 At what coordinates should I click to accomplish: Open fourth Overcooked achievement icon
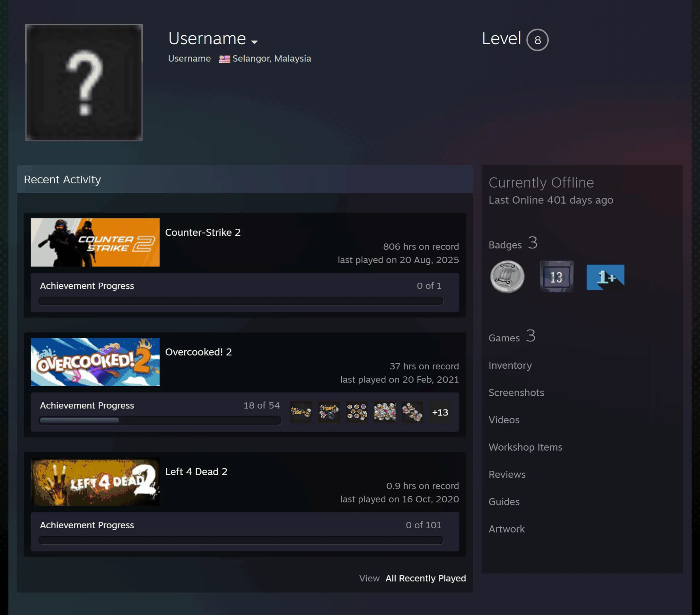385,412
